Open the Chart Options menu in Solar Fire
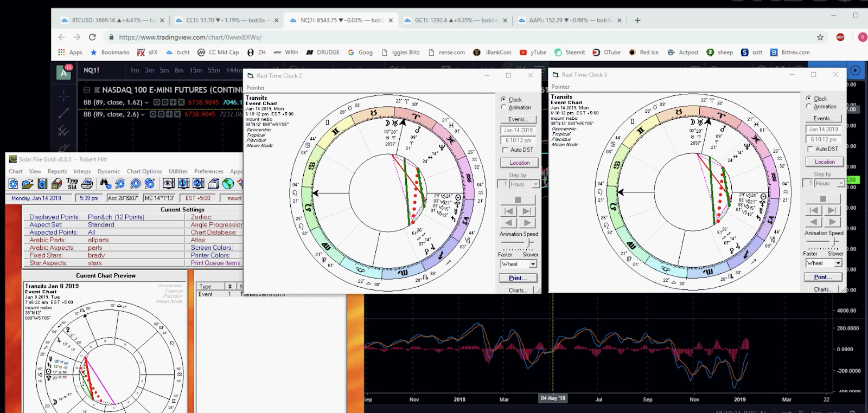This screenshot has height=413, width=868. [144, 171]
